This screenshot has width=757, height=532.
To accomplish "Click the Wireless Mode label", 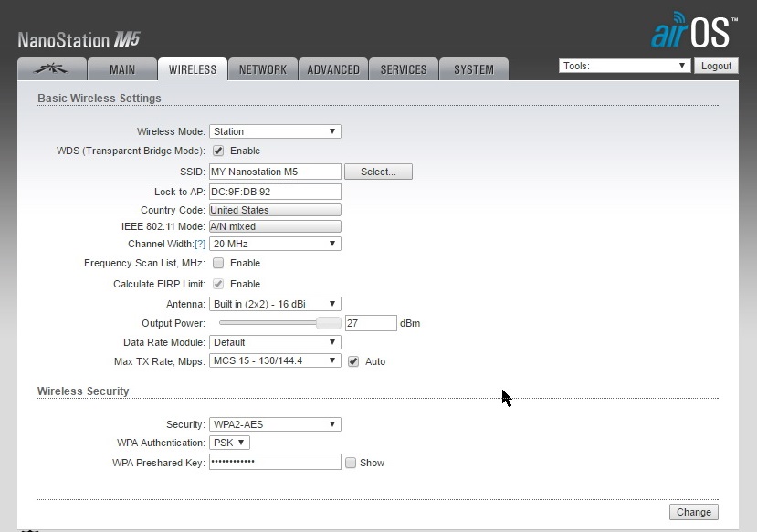I will click(x=171, y=131).
